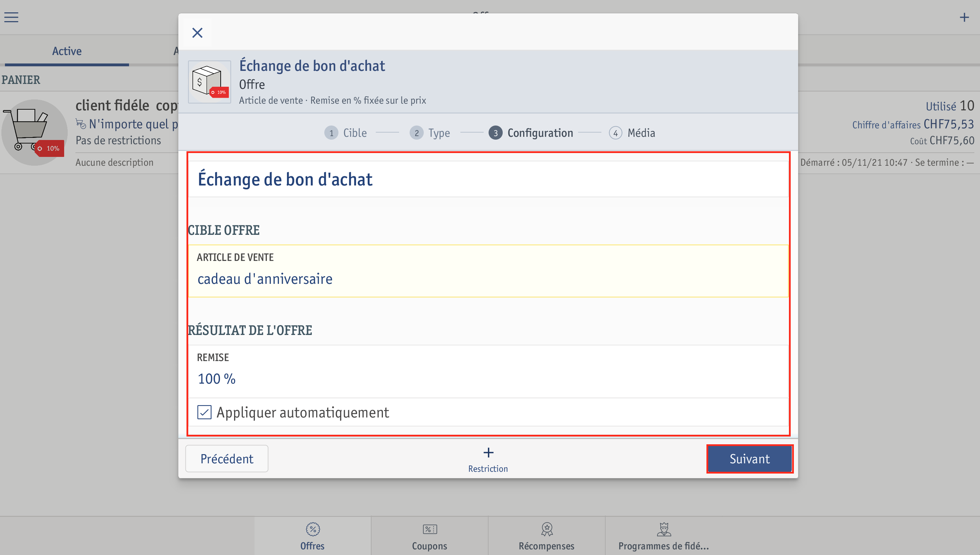This screenshot has width=980, height=555.
Task: Open Récompenses section icon
Action: point(547,529)
